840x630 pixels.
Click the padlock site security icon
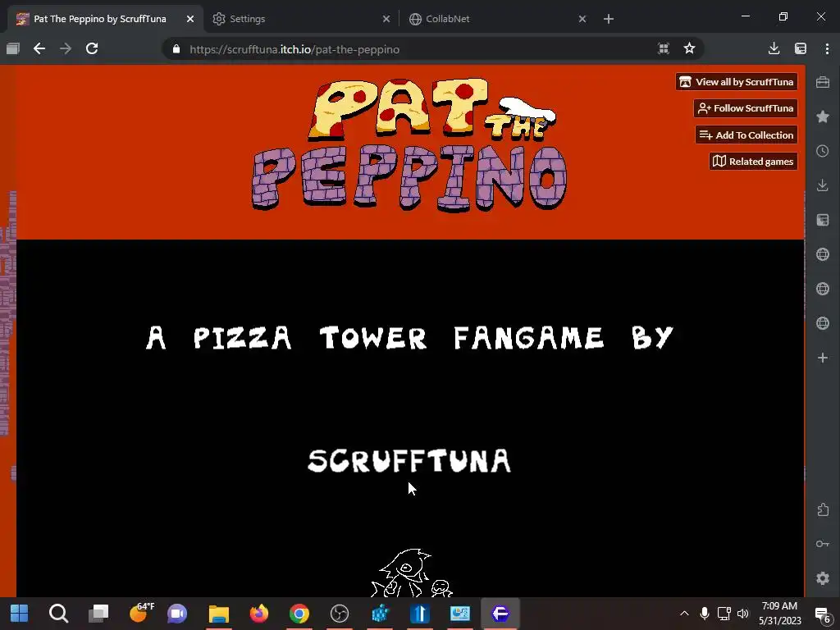(176, 49)
